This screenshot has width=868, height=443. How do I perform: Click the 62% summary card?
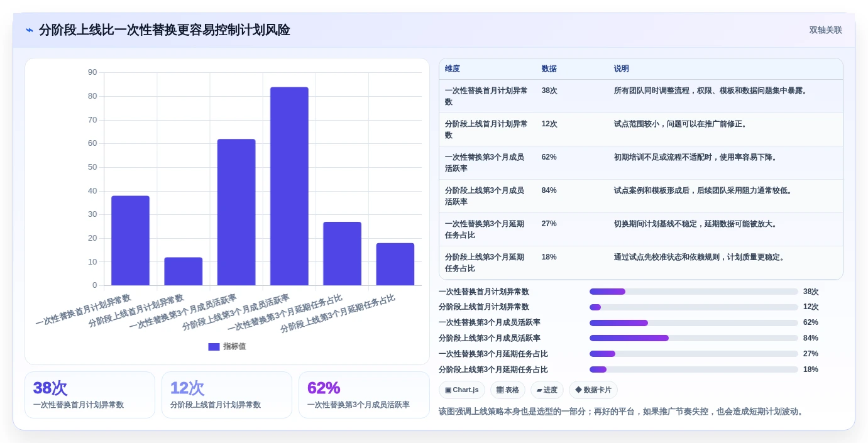(x=364, y=395)
